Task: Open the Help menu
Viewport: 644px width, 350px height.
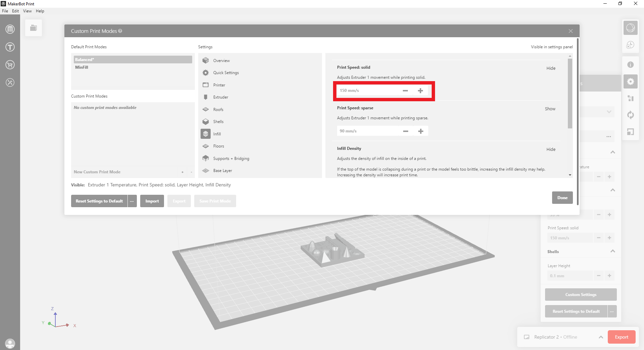Action: [x=40, y=11]
